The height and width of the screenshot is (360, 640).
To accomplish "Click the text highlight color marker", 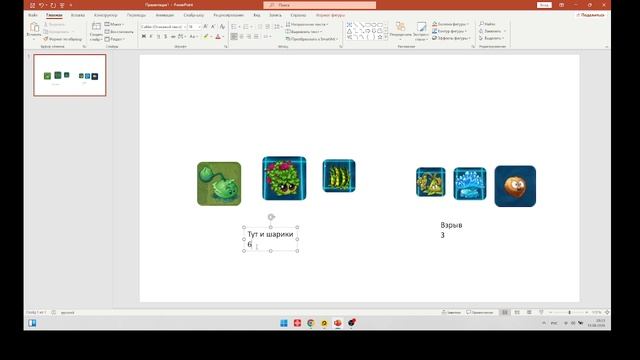I will 206,37.
